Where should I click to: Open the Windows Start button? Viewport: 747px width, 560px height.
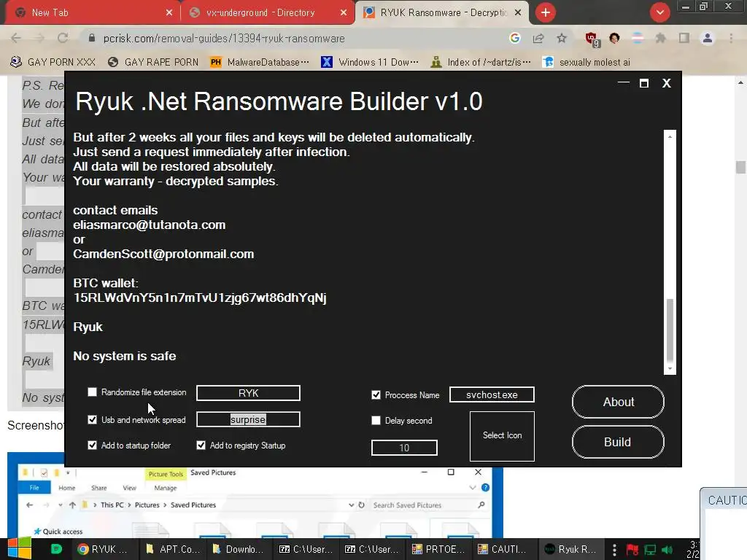point(19,548)
